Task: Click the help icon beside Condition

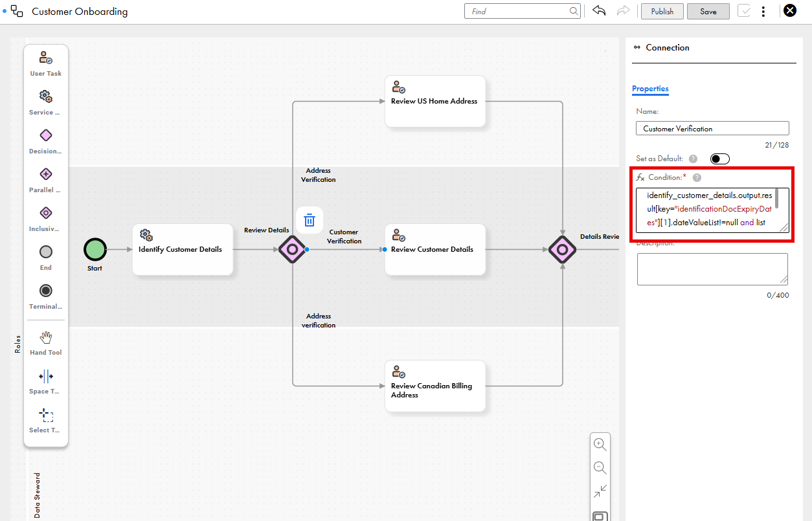Action: click(697, 177)
